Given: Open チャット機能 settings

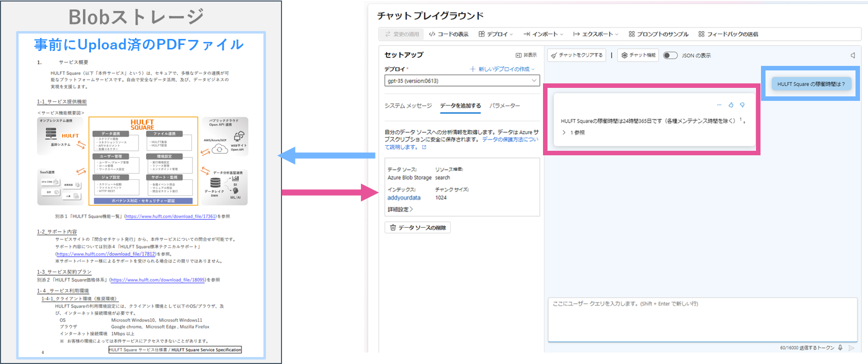Looking at the screenshot, I should pos(638,55).
